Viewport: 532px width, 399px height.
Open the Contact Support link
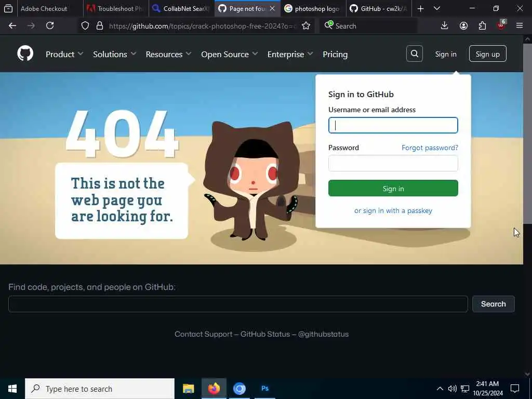pyautogui.click(x=204, y=334)
